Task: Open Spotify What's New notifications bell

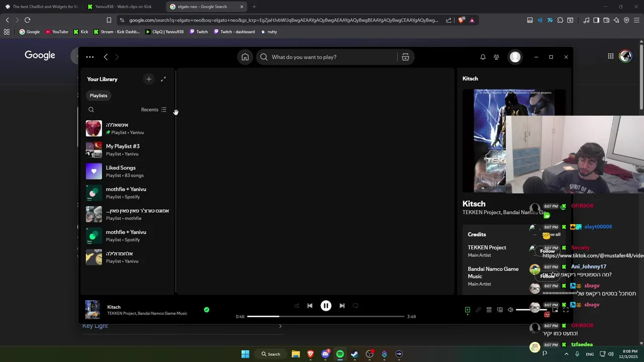Action: click(x=482, y=57)
